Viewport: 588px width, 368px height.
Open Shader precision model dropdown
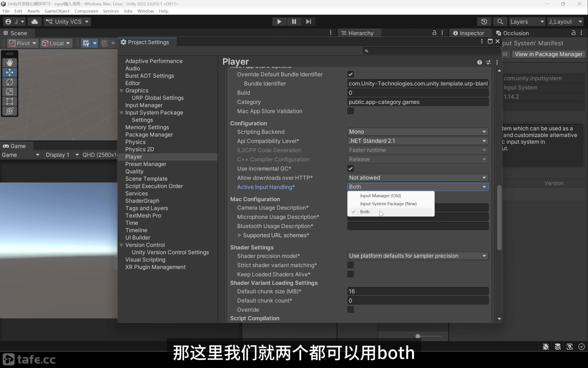pos(418,256)
